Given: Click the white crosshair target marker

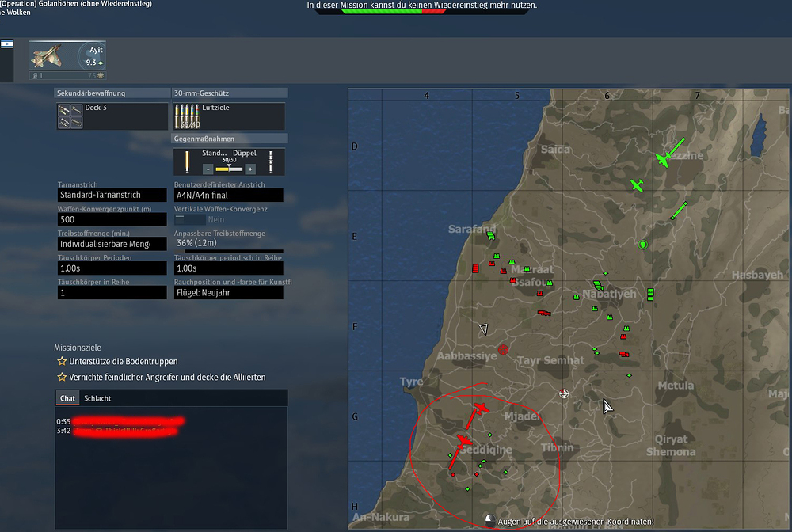Looking at the screenshot, I should (x=564, y=393).
